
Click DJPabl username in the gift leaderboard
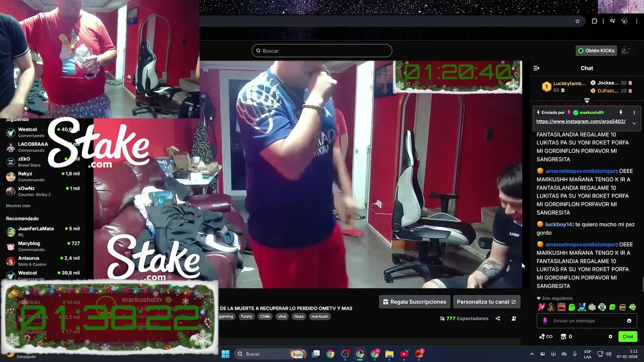(x=608, y=91)
